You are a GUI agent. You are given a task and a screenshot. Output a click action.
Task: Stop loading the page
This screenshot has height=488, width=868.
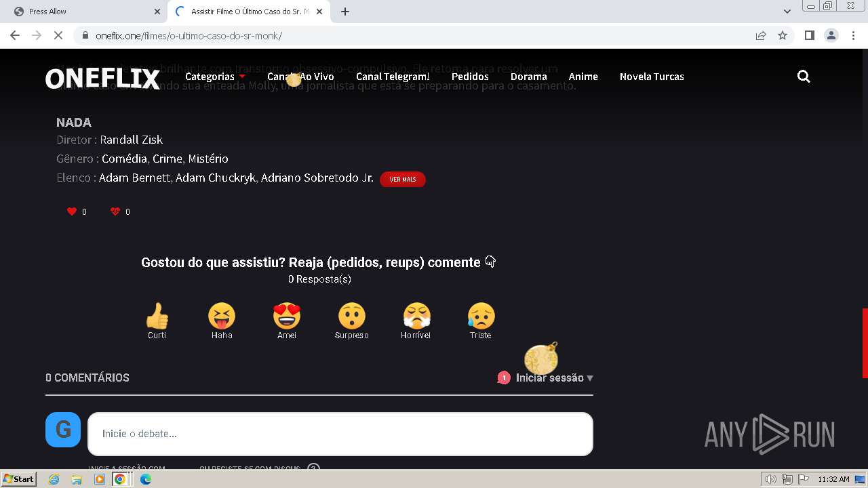tap(58, 35)
